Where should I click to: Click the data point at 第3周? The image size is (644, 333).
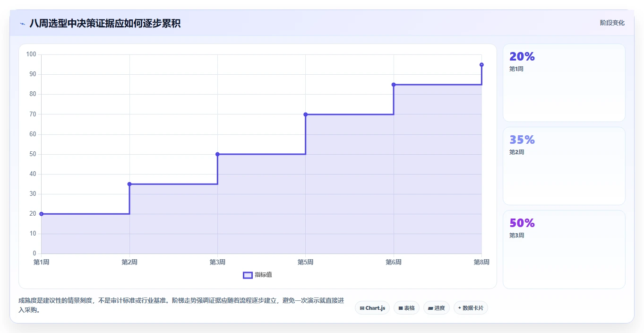pos(217,154)
